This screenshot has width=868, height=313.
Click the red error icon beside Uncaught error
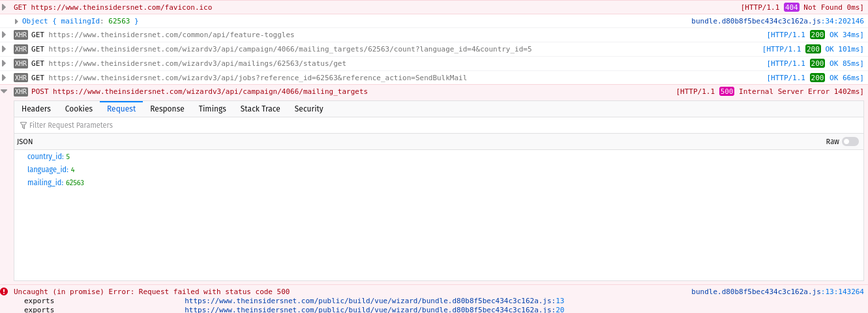point(4,291)
